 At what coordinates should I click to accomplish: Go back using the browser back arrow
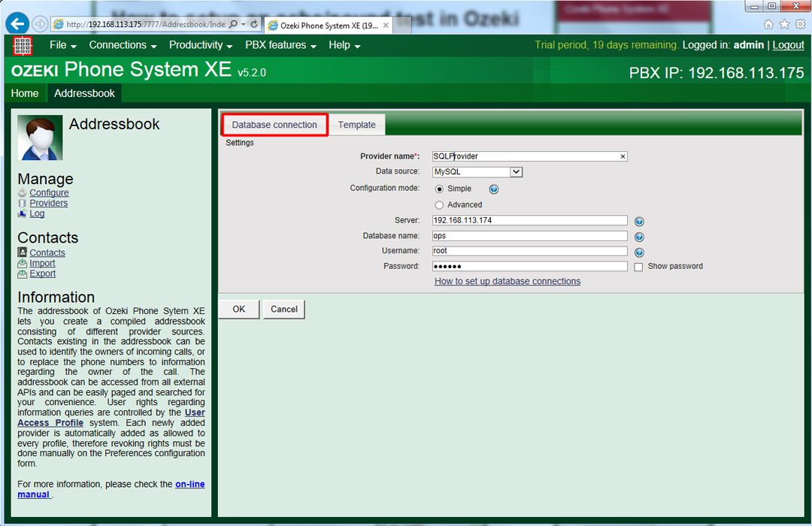(17, 24)
